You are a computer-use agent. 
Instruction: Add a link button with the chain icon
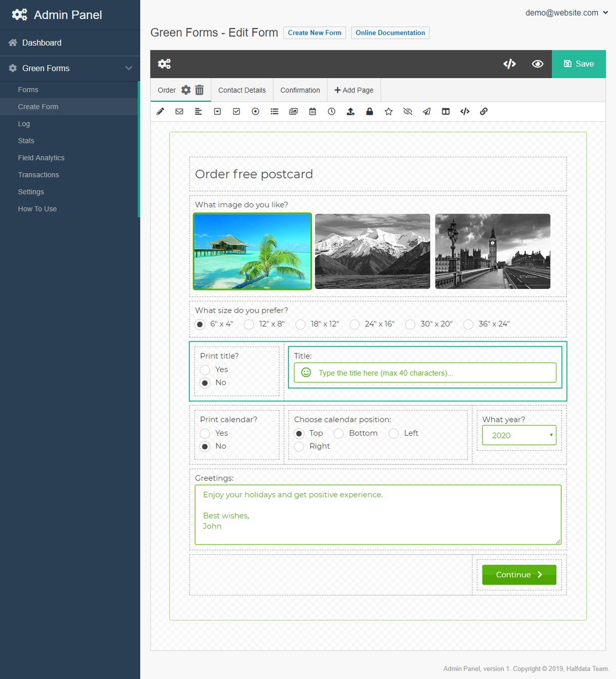(x=484, y=111)
